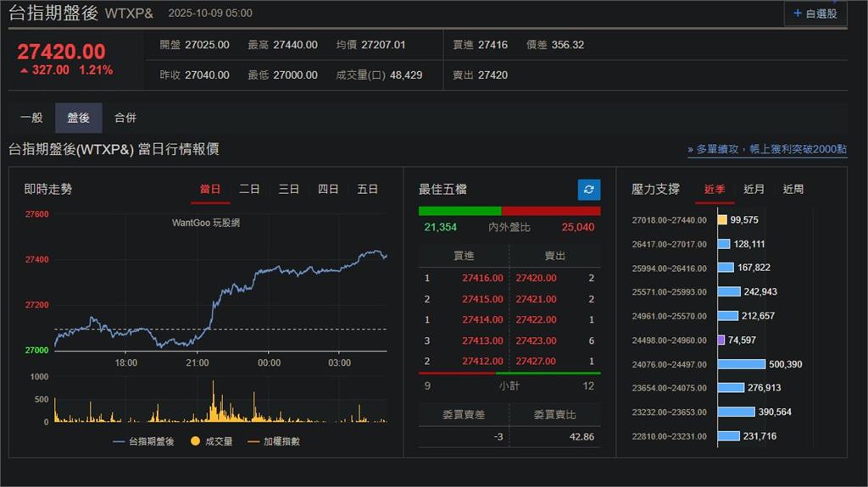Show 近周 pressure support data
This screenshot has height=487, width=868.
[793, 190]
